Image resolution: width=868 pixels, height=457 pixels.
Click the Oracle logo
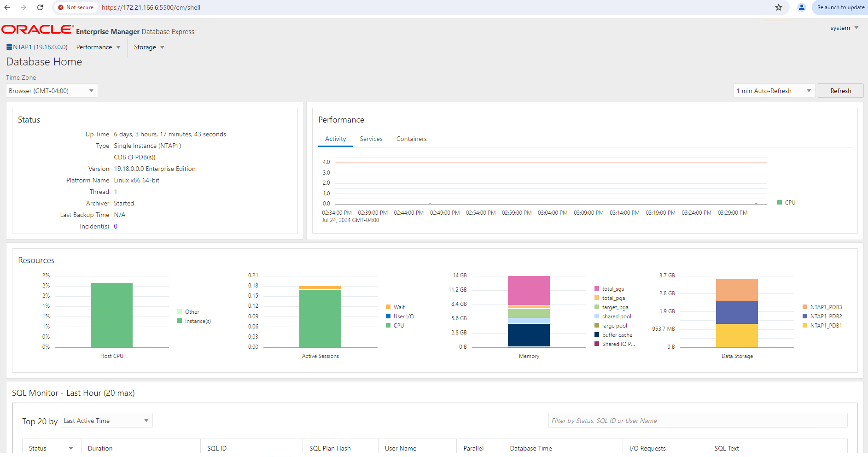(x=37, y=29)
